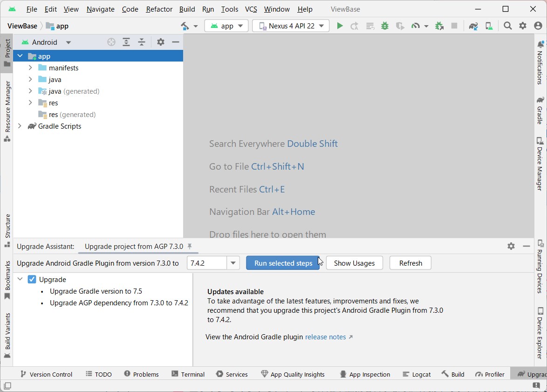Expand the manifests folder
This screenshot has height=392, width=547.
click(30, 68)
